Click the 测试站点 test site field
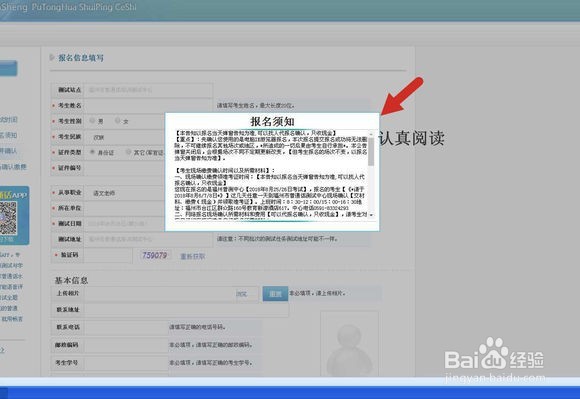 [x=148, y=90]
